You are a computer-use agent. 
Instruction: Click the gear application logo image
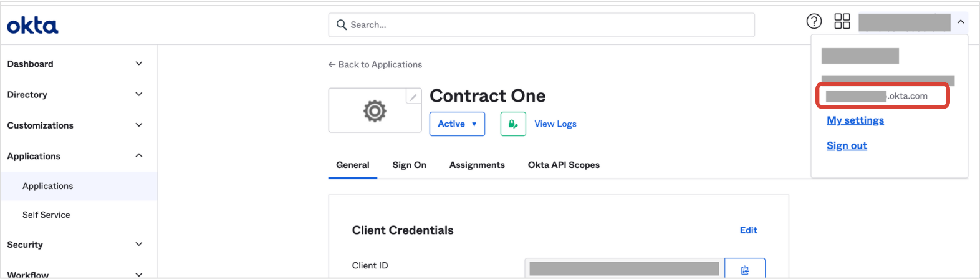click(375, 111)
